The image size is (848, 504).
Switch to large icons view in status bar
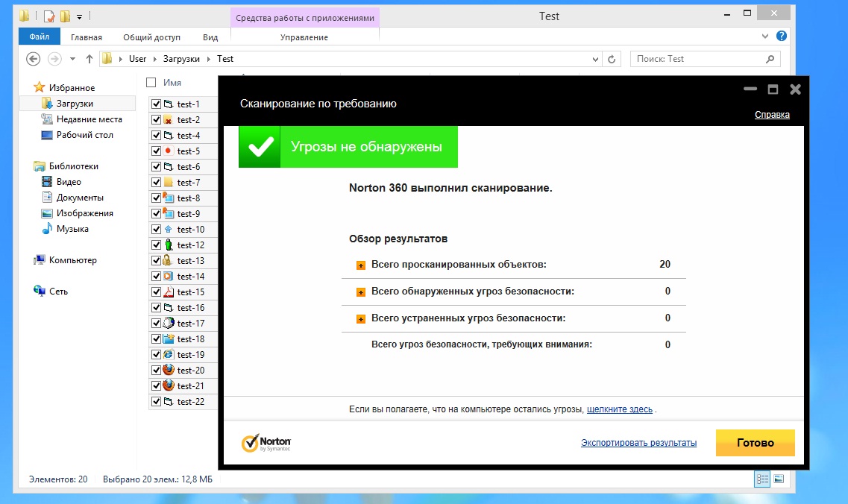click(x=779, y=479)
